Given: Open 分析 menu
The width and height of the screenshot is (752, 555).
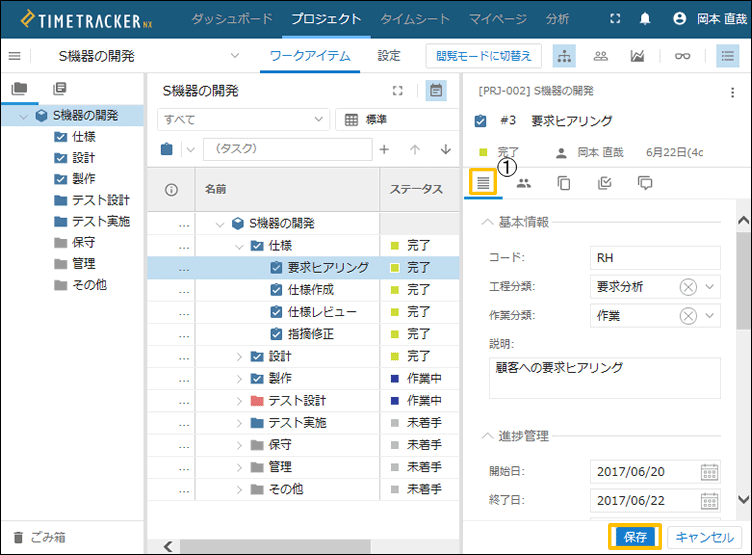Looking at the screenshot, I should click(x=557, y=19).
